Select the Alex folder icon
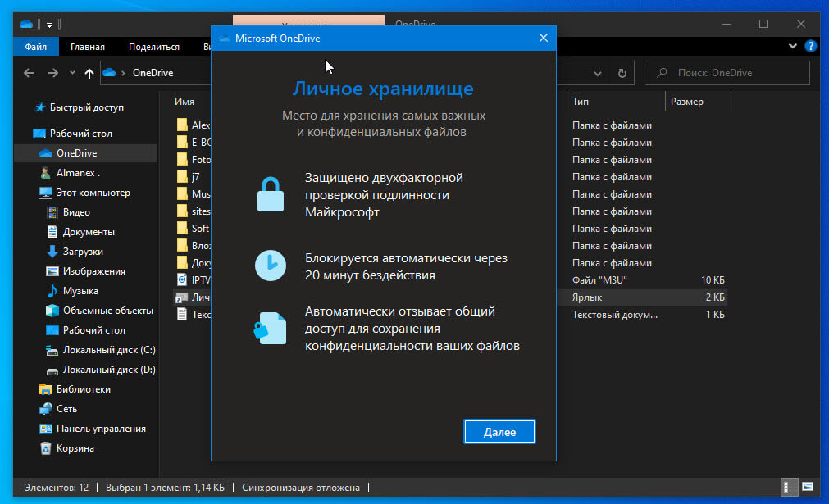The width and height of the screenshot is (829, 504). [x=182, y=125]
